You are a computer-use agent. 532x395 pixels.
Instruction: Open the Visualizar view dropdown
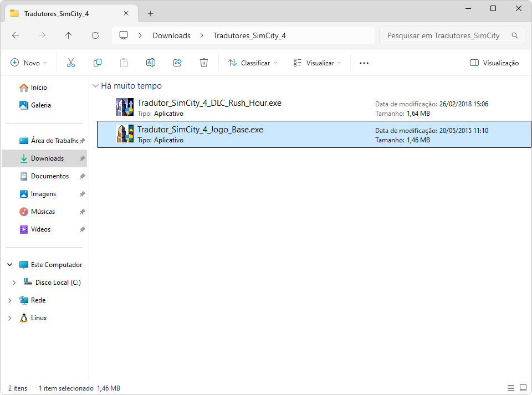[317, 63]
